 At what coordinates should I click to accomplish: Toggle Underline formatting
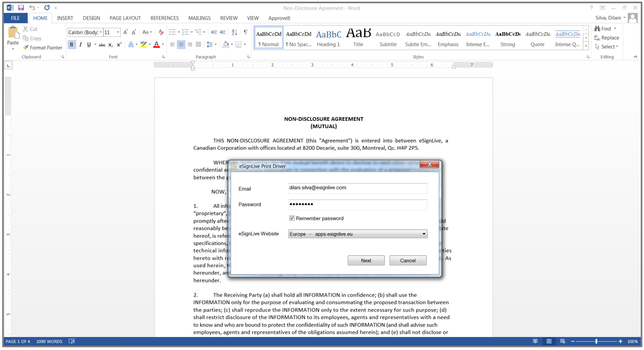pos(89,45)
